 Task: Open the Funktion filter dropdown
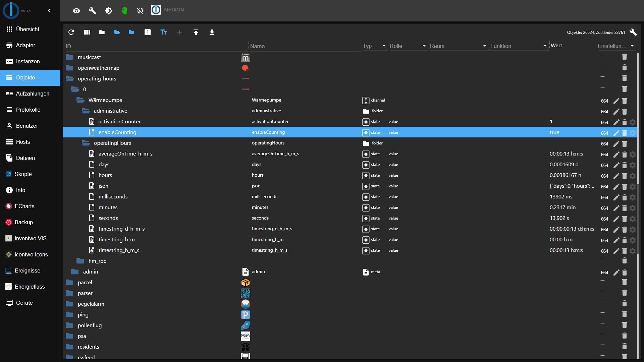coord(519,46)
